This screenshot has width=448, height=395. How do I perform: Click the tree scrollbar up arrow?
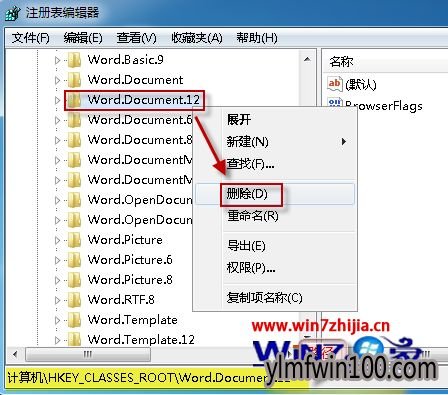click(307, 60)
